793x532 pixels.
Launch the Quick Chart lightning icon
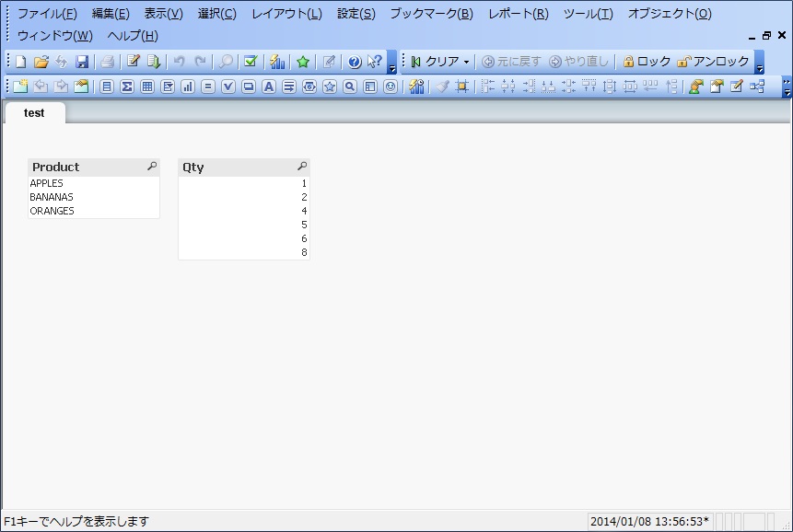coord(277,62)
